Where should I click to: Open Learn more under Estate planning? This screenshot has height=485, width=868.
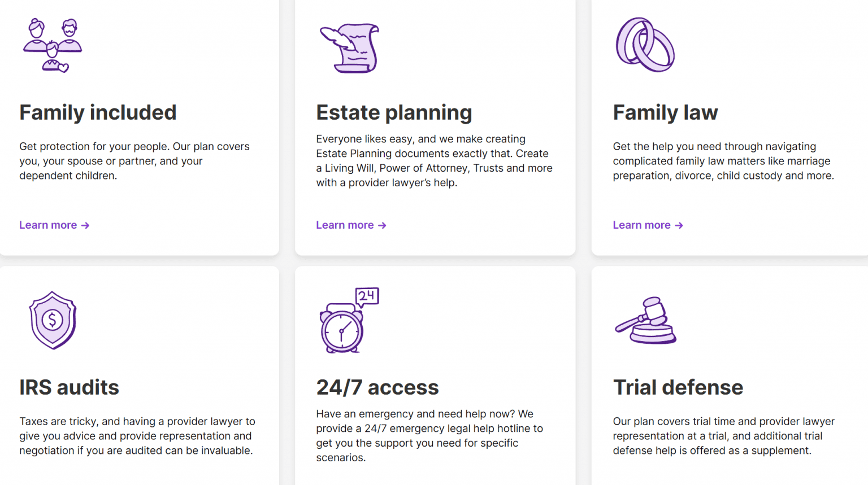[345, 225]
